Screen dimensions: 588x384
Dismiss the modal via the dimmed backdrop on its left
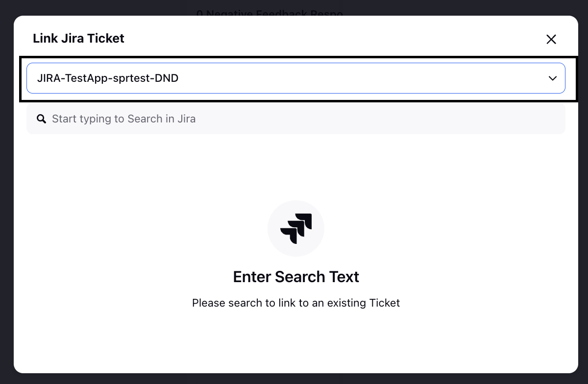[6, 196]
